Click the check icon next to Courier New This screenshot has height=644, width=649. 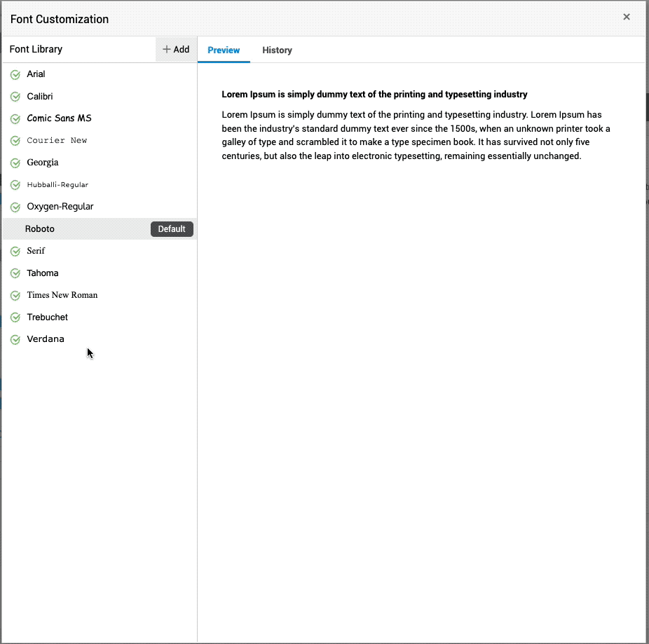coord(15,141)
